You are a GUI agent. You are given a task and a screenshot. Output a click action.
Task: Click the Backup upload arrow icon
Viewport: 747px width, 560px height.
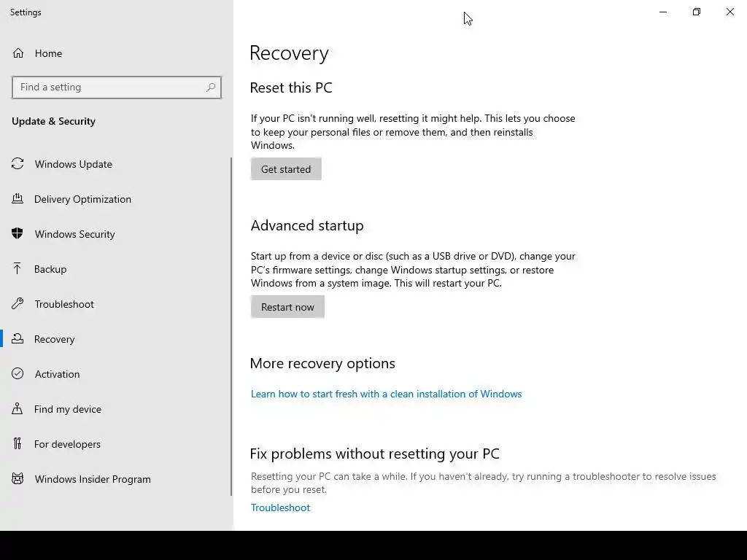(18, 269)
